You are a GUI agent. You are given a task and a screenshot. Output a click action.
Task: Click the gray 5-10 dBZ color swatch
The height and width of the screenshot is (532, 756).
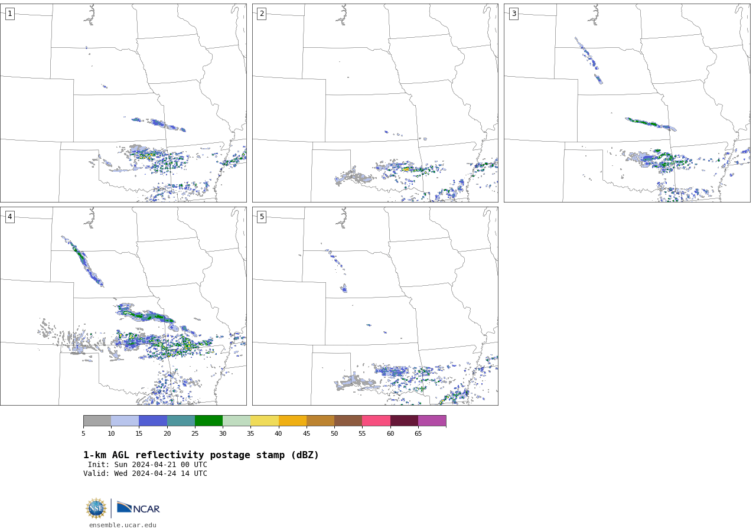click(97, 420)
